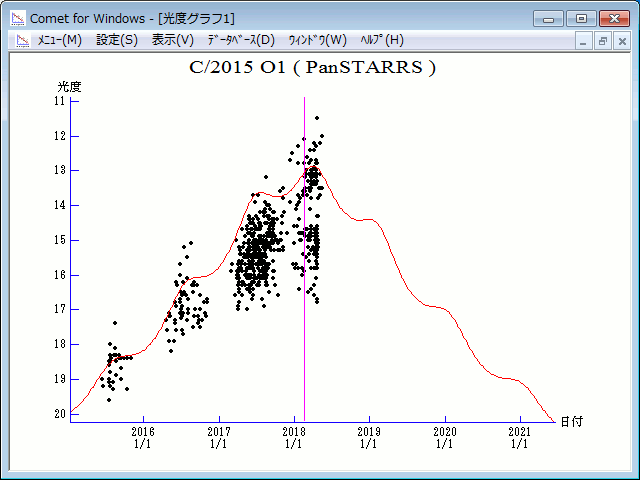Open the データベース(D) database menu
Viewport: 640px width, 480px height.
tap(240, 40)
